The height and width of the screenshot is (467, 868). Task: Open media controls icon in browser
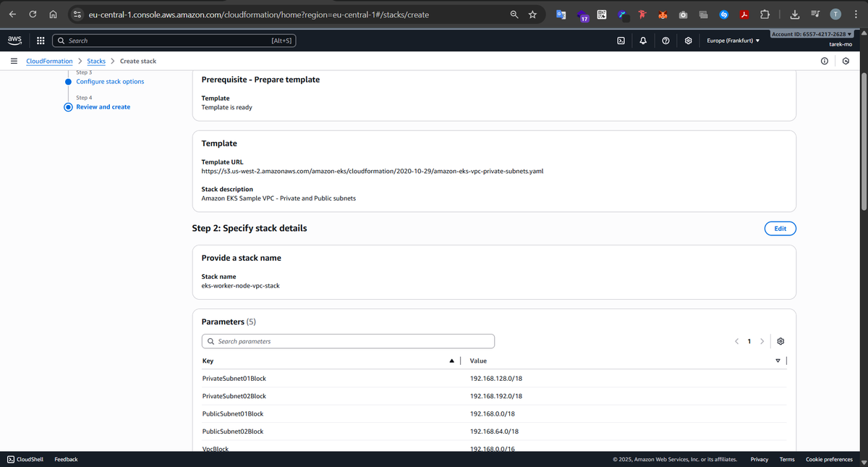(815, 14)
